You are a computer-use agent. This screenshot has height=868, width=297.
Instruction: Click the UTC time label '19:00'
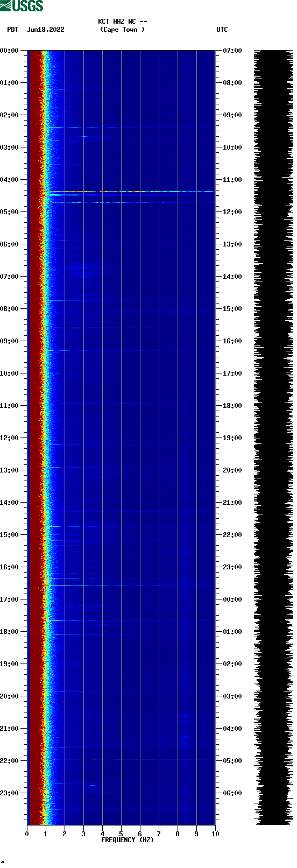coord(232,438)
